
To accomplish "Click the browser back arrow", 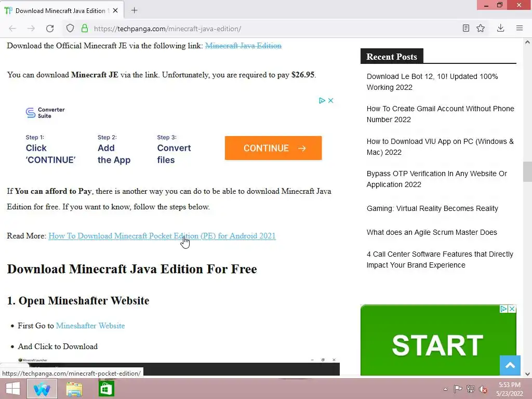I will pyautogui.click(x=12, y=29).
